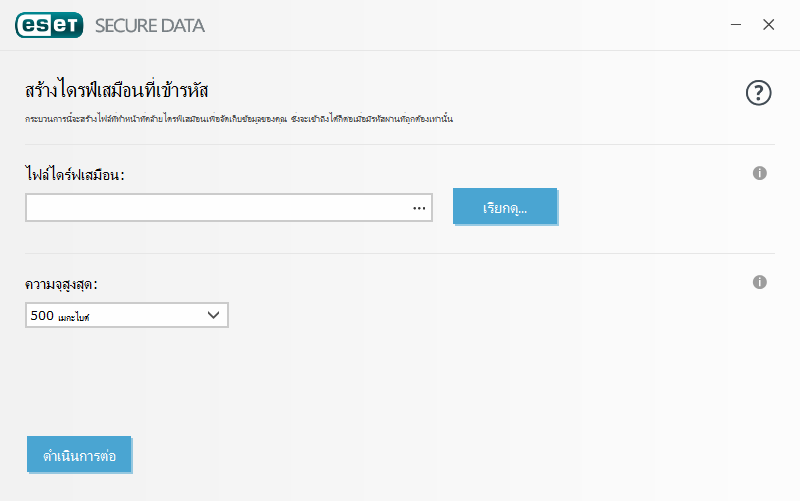This screenshot has height=501, width=800.
Task: Show info for virtual drive file field
Action: 759,173
